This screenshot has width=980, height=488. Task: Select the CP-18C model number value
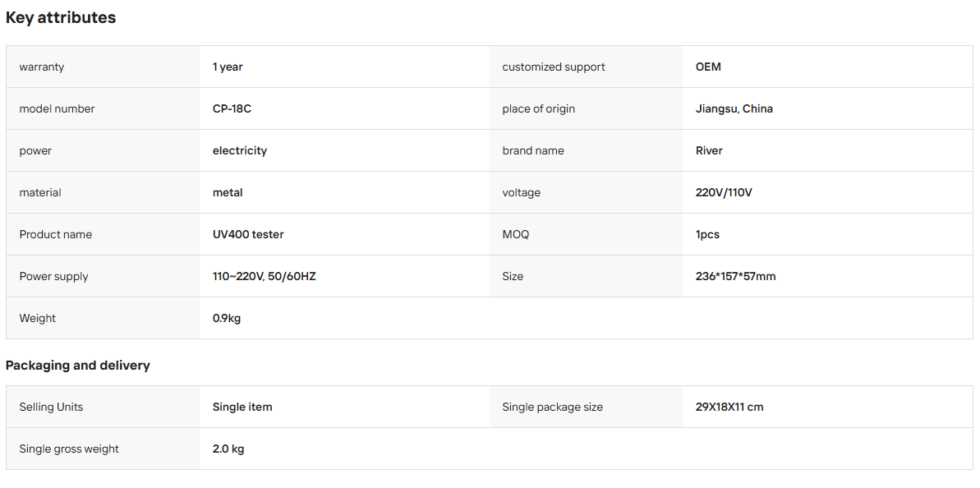[x=232, y=108]
